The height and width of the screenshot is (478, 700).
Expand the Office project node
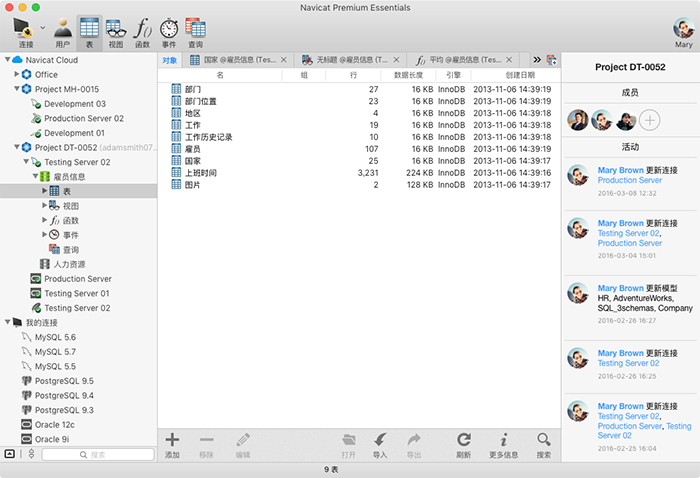click(x=17, y=74)
